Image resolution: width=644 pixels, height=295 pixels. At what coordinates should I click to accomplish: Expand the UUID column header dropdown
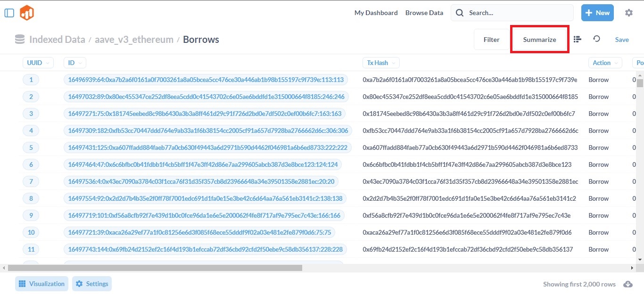(38, 63)
